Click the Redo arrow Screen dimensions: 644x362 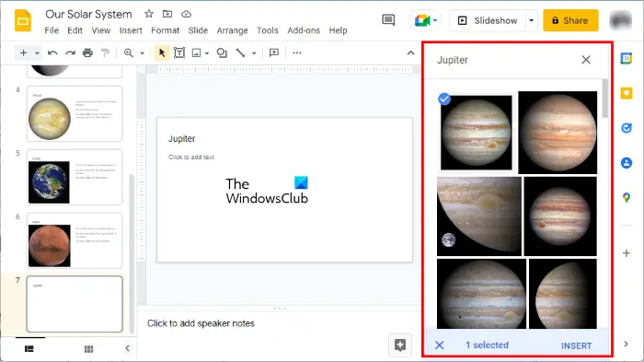70,53
